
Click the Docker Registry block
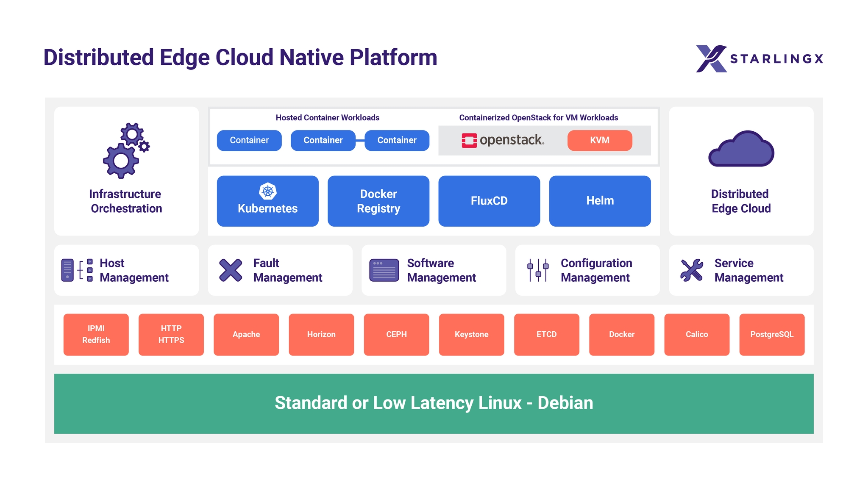(378, 201)
